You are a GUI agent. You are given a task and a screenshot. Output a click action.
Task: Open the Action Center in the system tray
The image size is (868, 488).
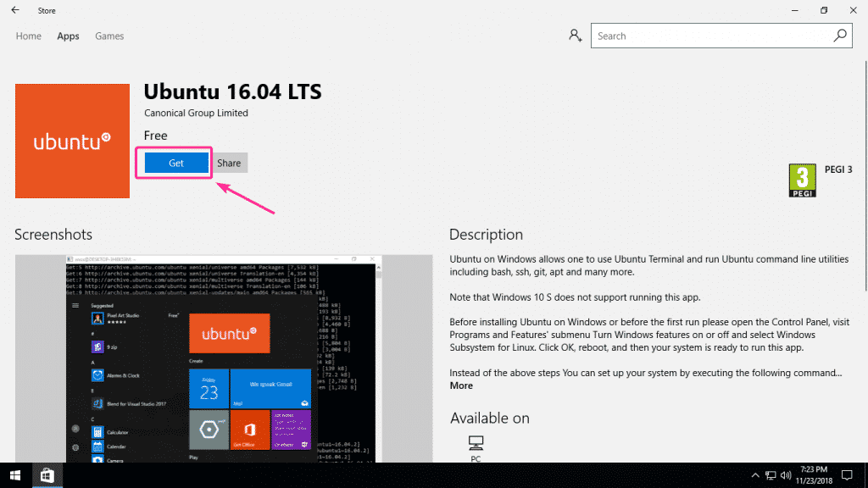pyautogui.click(x=847, y=475)
